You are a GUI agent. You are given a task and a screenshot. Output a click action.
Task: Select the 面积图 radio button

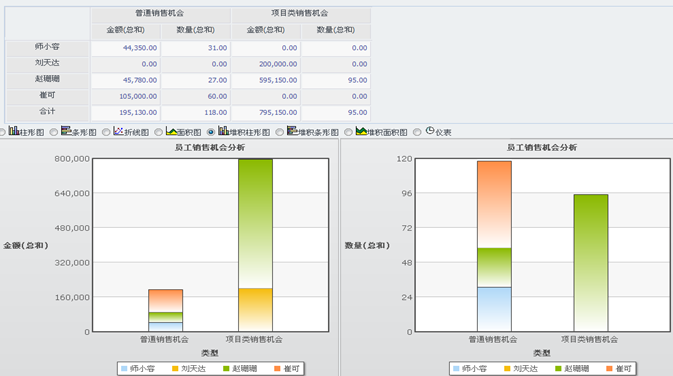point(158,132)
